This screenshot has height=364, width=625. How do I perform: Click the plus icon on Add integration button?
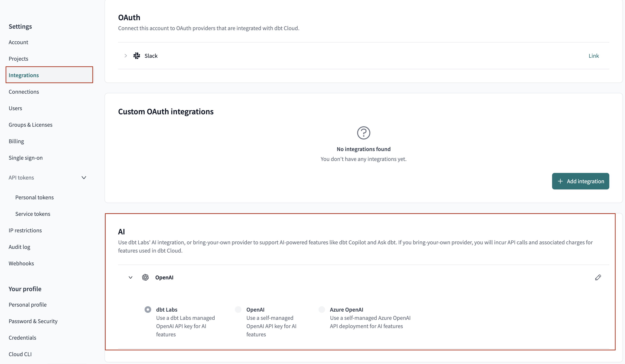[561, 181]
